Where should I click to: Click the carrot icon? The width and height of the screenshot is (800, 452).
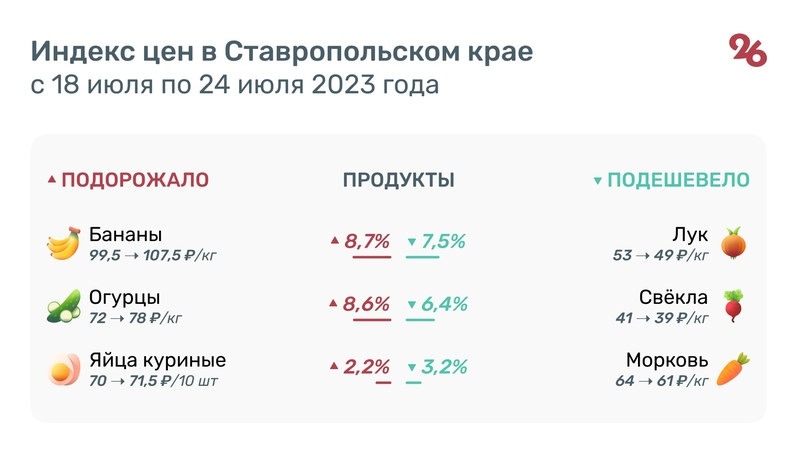[735, 369]
